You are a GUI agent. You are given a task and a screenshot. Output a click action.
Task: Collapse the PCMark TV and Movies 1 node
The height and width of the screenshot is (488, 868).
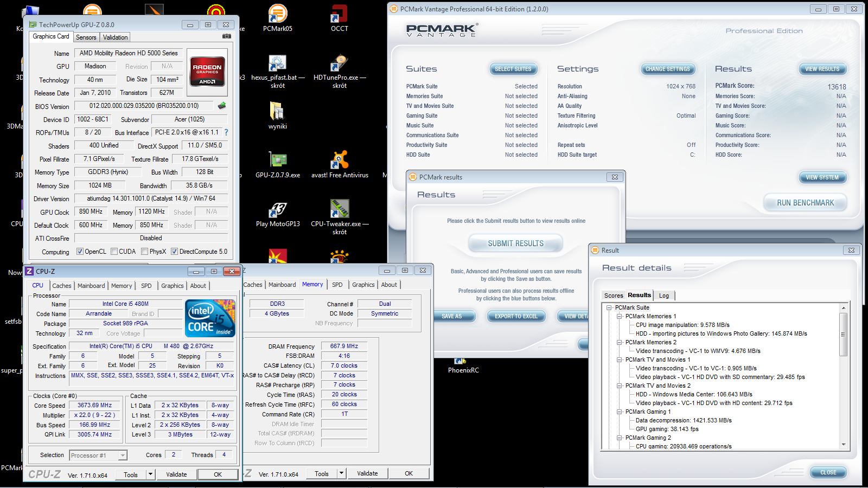(x=620, y=359)
